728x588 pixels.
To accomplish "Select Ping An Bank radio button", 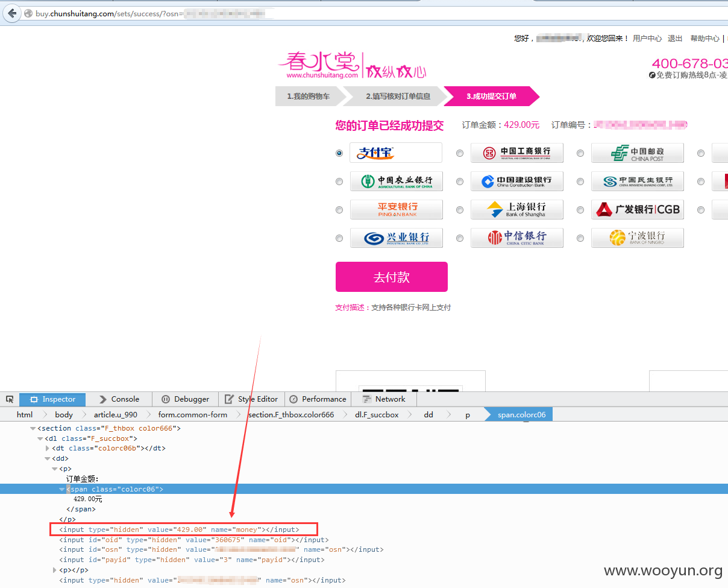I will (x=339, y=210).
